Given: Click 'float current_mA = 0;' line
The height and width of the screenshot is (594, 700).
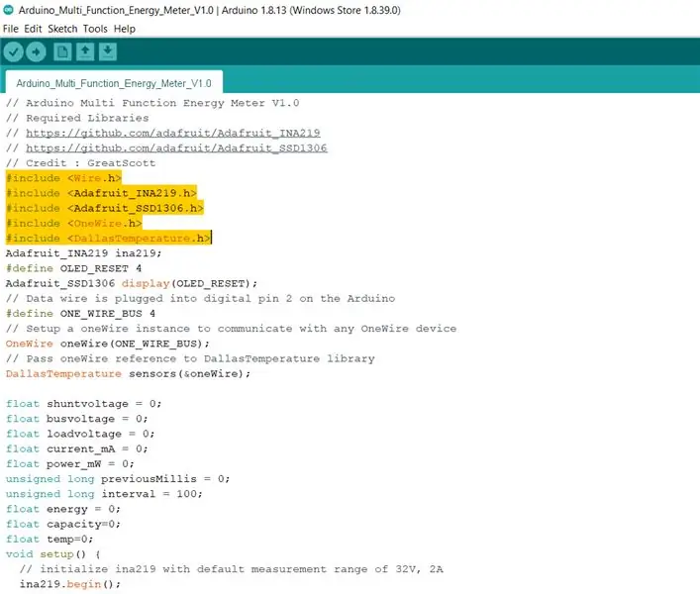Looking at the screenshot, I should pos(77,448).
